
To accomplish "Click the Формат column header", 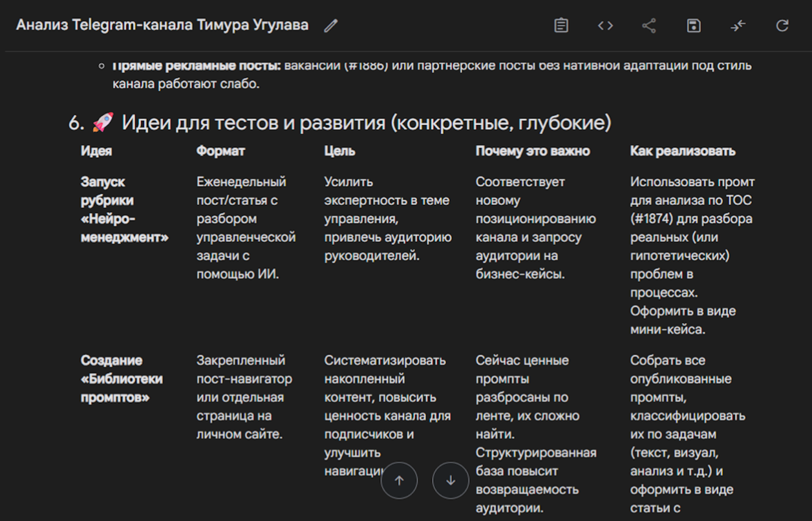I will coord(221,151).
